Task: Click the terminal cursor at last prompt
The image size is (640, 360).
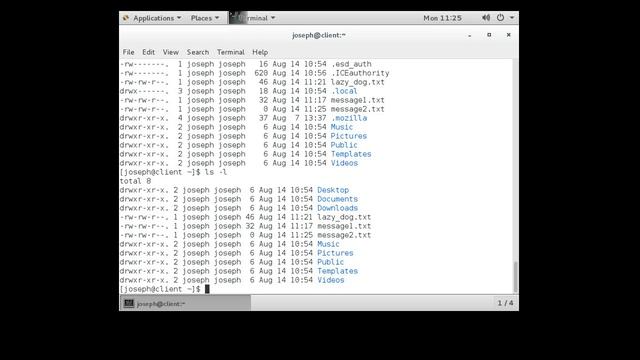Action: coord(207,289)
